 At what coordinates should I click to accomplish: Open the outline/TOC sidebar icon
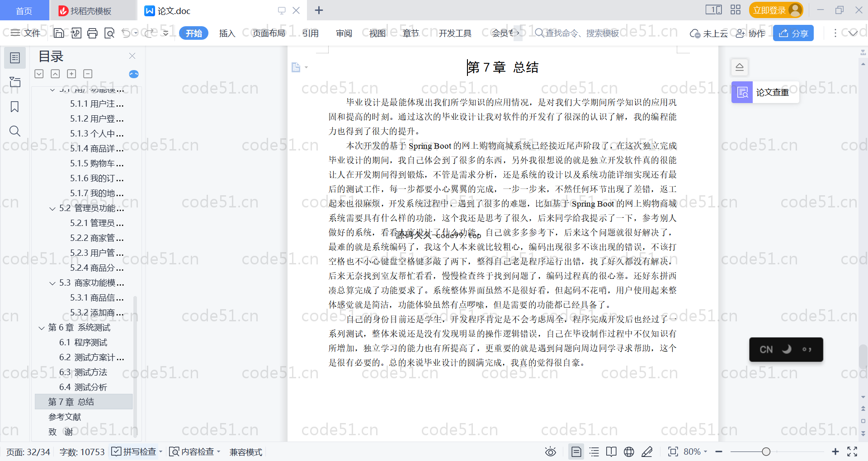click(15, 58)
